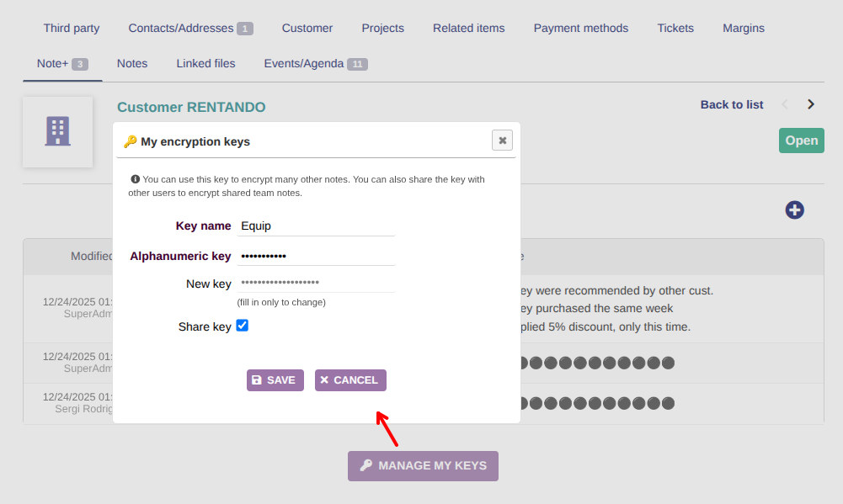Follow the Back to list link

tap(732, 104)
